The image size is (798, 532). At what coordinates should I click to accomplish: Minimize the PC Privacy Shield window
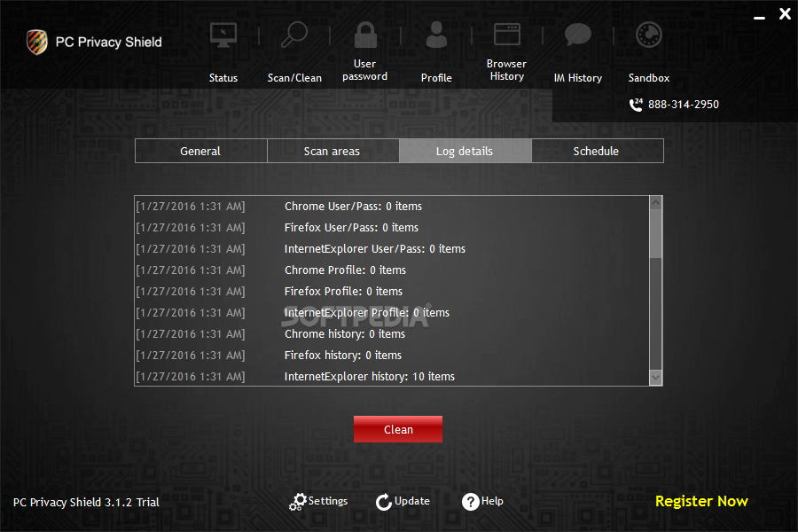point(759,18)
